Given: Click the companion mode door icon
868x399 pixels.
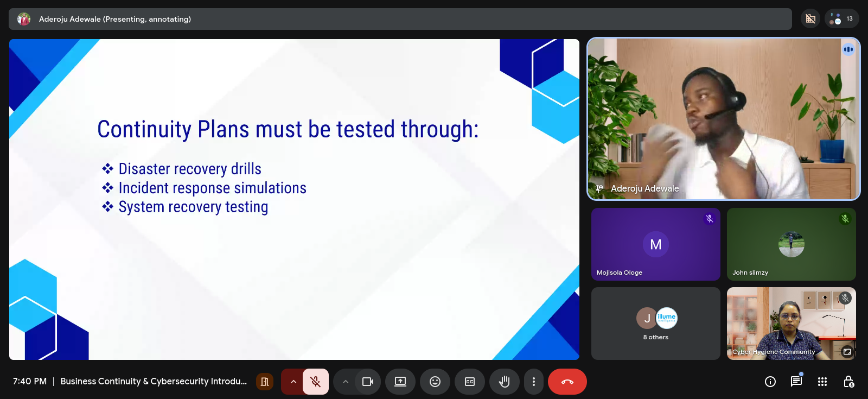Looking at the screenshot, I should (x=265, y=382).
